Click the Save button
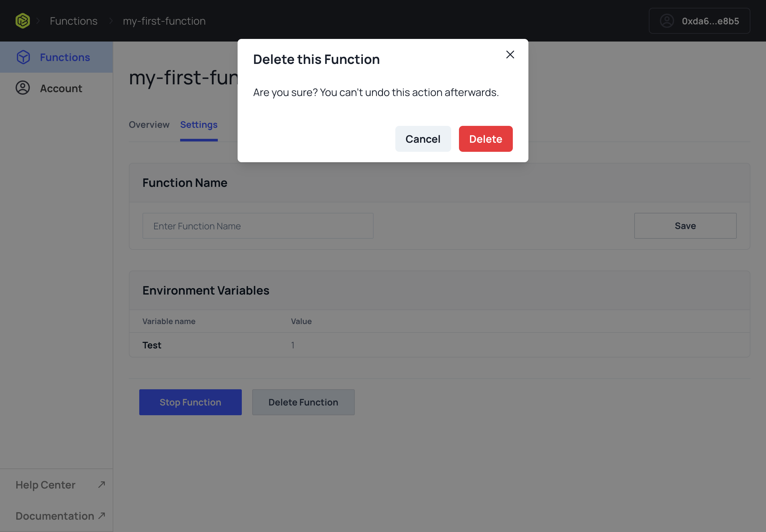Image resolution: width=766 pixels, height=532 pixels. click(685, 226)
